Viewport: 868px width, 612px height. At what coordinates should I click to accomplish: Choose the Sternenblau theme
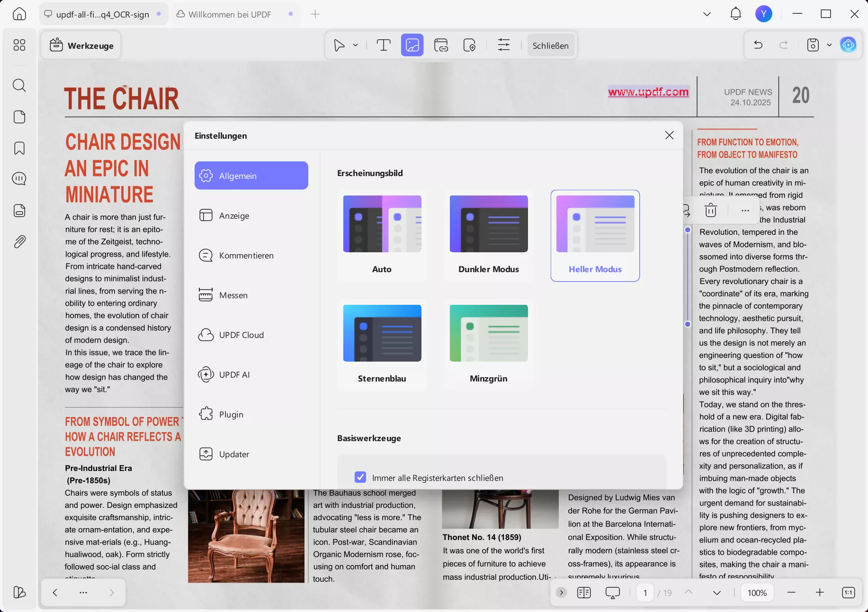(382, 345)
